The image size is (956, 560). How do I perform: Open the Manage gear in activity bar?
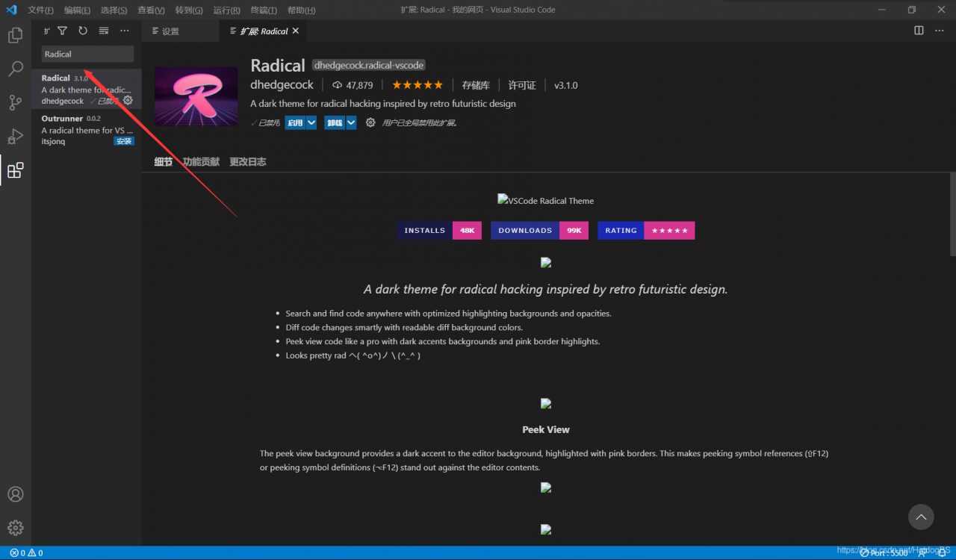coord(15,528)
